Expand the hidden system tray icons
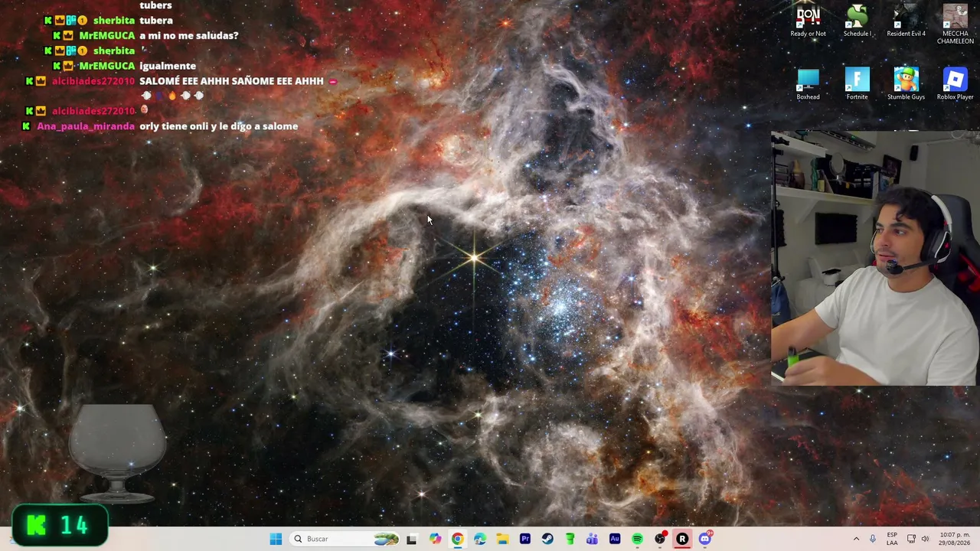This screenshot has width=980, height=551. click(856, 539)
